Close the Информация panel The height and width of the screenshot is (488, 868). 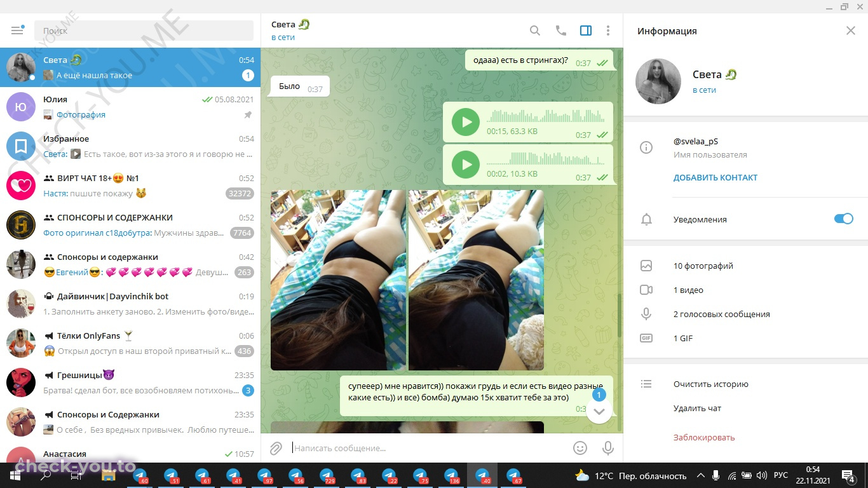[851, 30]
